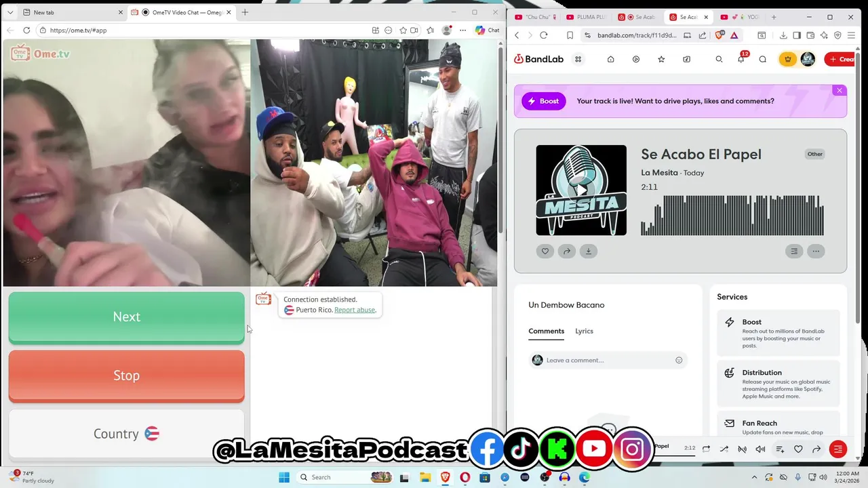Switch to PLUMA PLU YouTube tab

[587, 17]
